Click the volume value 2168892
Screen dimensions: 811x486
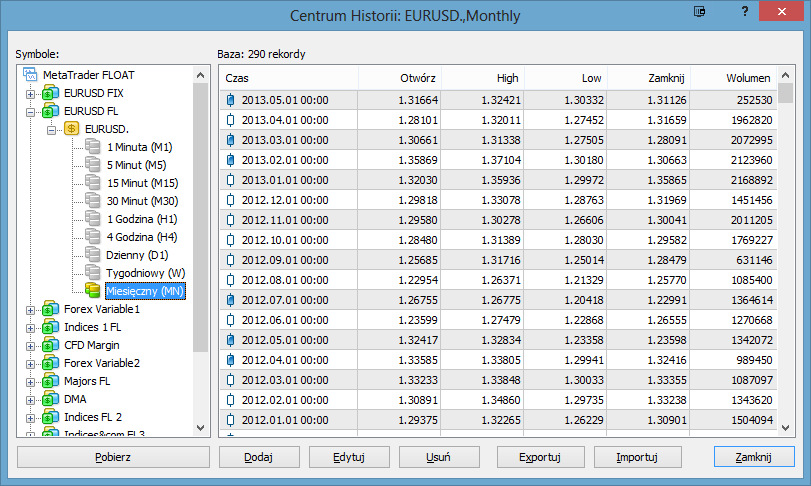(x=752, y=180)
